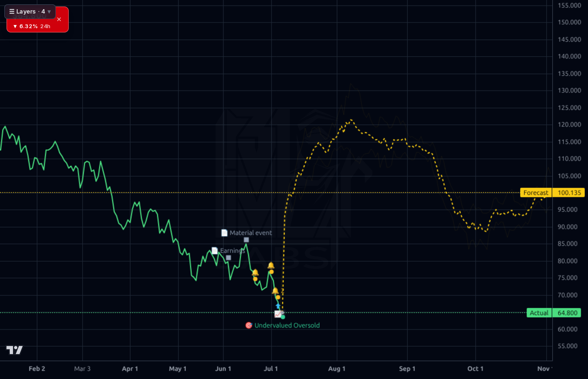Click yellow dot under leftmost bell
The height and width of the screenshot is (379, 588).
click(255, 279)
